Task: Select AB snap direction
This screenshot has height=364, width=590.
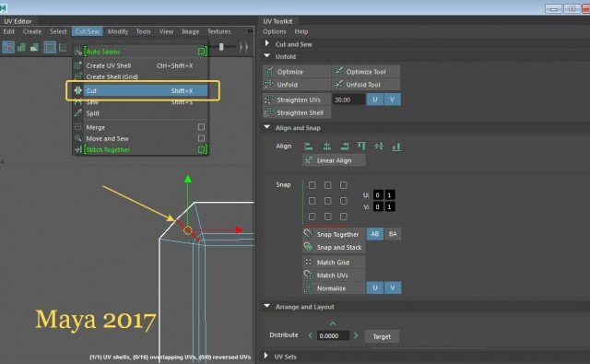Action: (375, 234)
